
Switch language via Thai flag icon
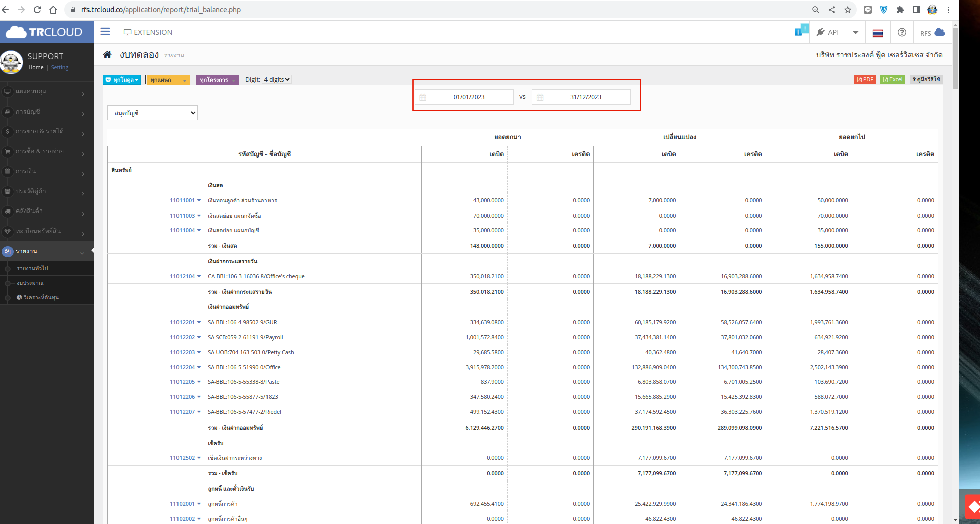click(878, 33)
